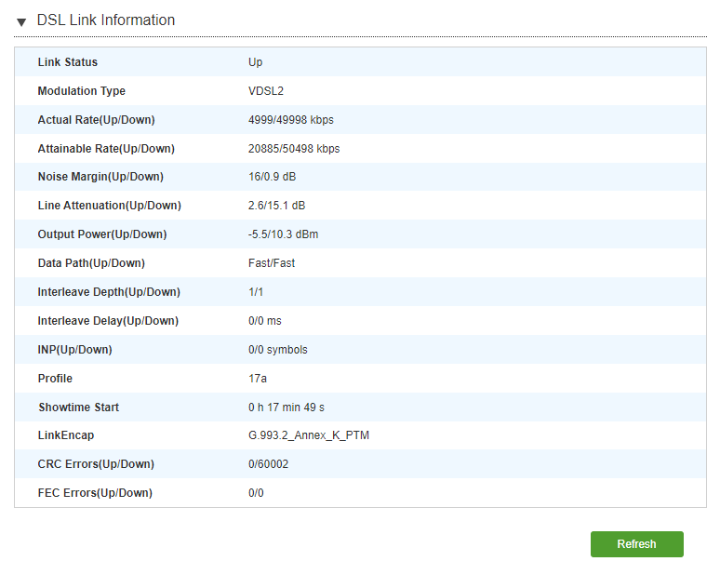Click the Link Status row label
This screenshot has width=720, height=588.
(x=68, y=62)
